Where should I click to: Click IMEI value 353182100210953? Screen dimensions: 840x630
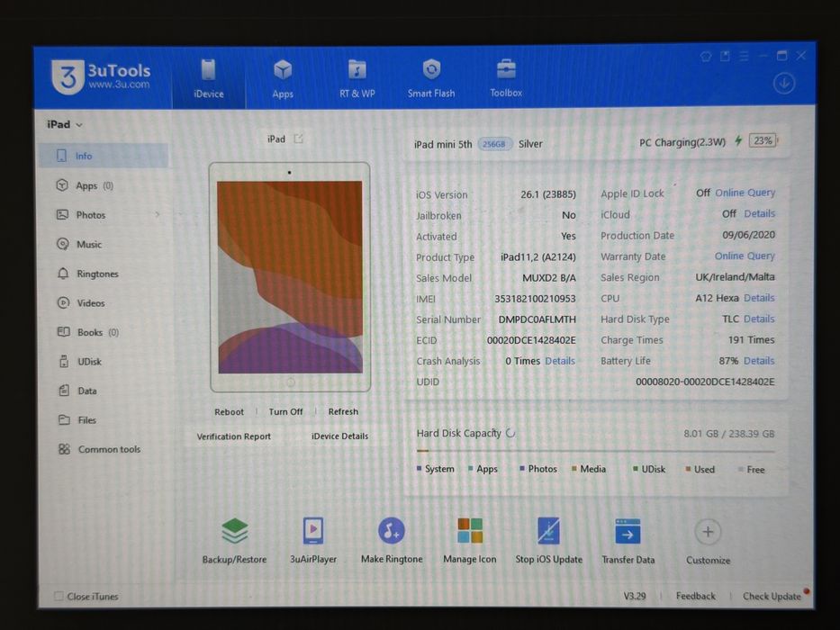tap(535, 299)
